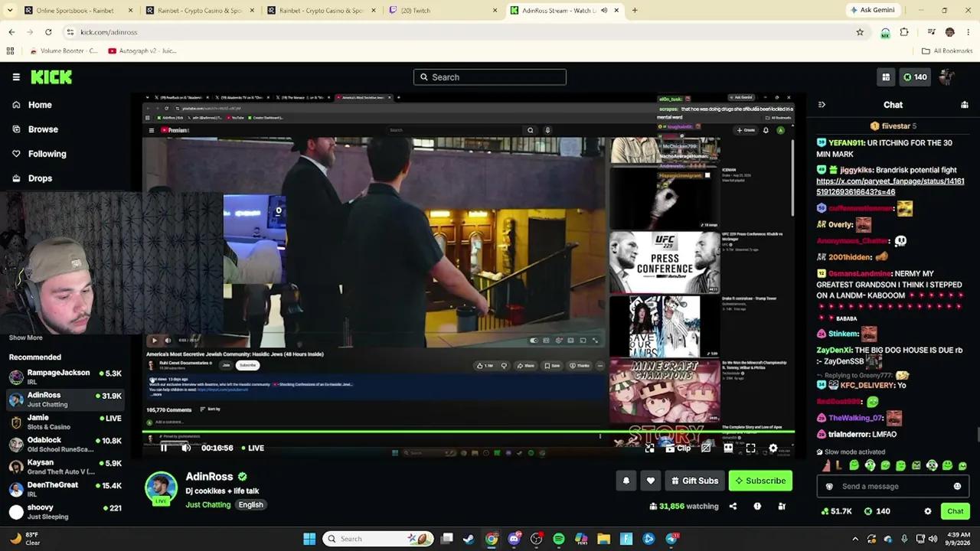The width and height of the screenshot is (980, 551).
Task: Open the browser apps grid icon
Action: (x=10, y=51)
